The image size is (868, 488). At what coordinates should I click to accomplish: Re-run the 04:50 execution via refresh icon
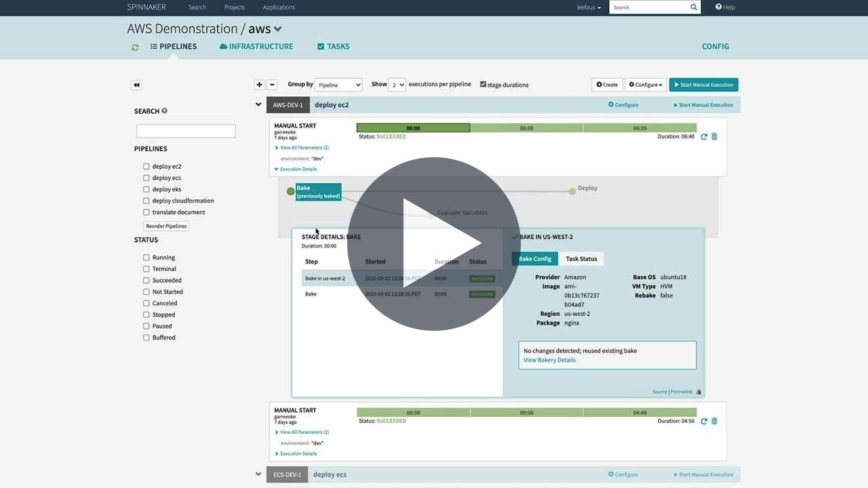704,422
